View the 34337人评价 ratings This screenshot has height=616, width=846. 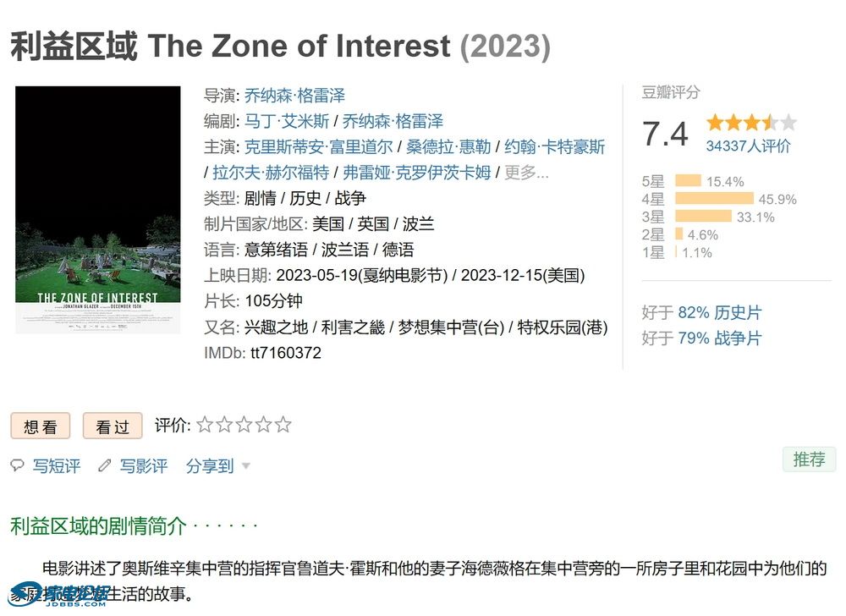click(x=749, y=146)
